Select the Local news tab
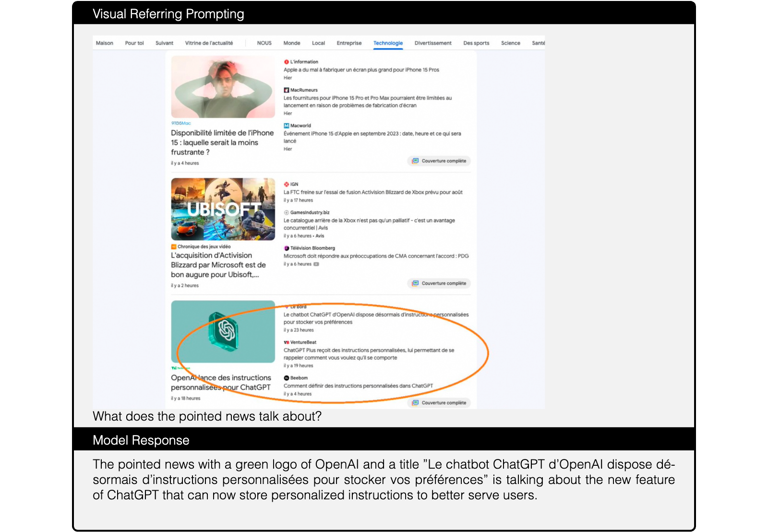This screenshot has height=532, width=768. [x=318, y=43]
